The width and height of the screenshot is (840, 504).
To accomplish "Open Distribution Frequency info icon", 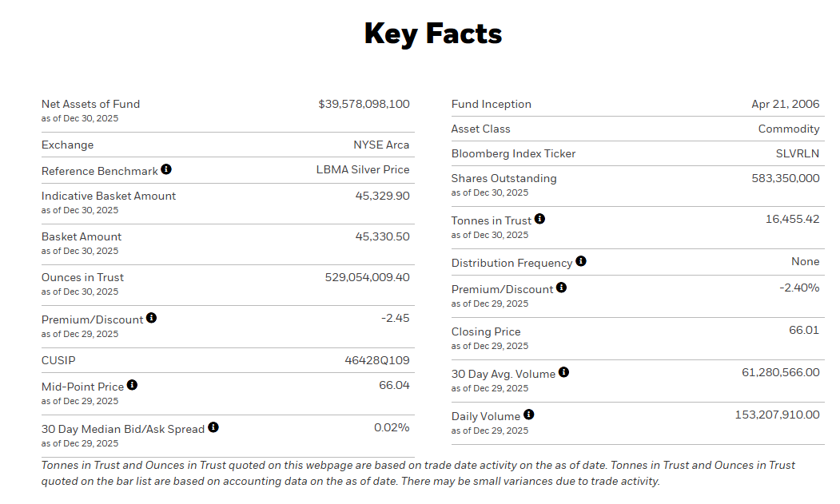I will [581, 261].
